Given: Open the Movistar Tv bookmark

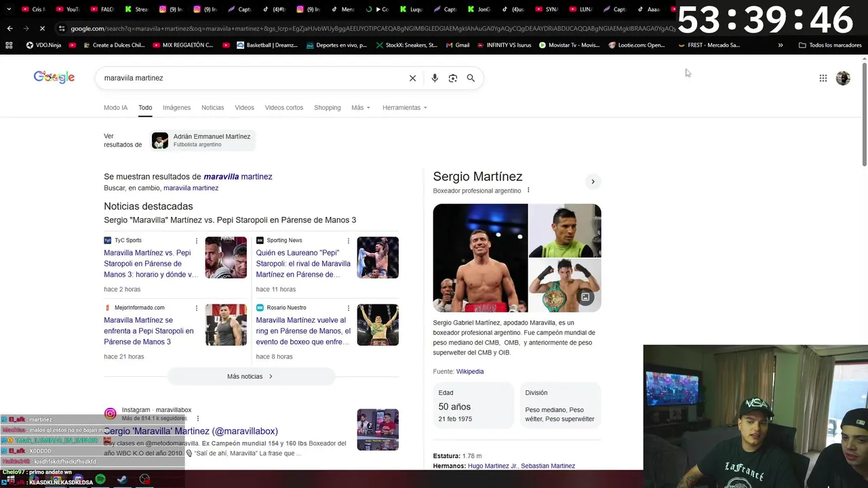Looking at the screenshot, I should coord(569,45).
